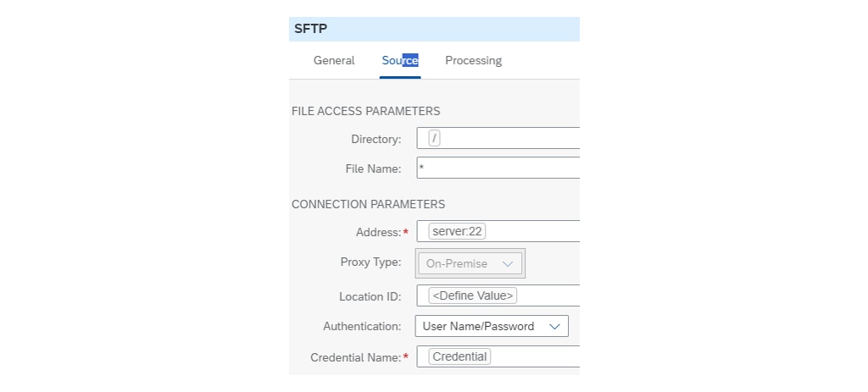Click into the Address input field
This screenshot has height=392, width=868.
pyautogui.click(x=534, y=232)
